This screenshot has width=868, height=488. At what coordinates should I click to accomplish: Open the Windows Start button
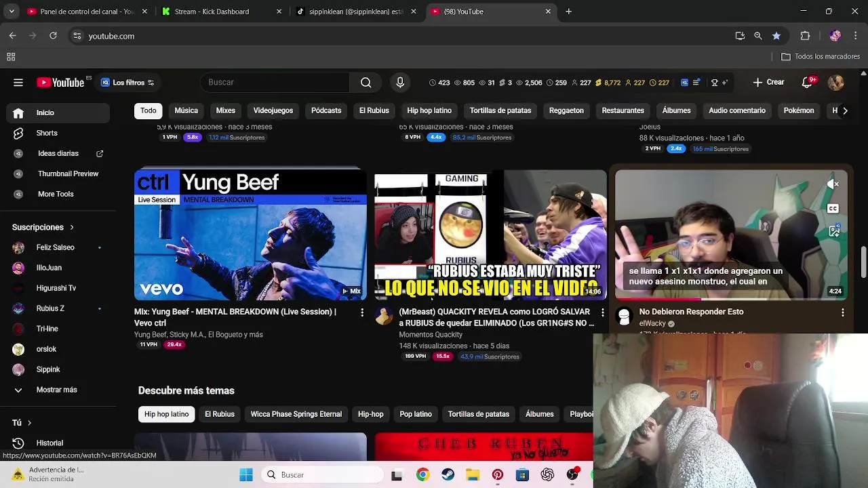coord(246,475)
